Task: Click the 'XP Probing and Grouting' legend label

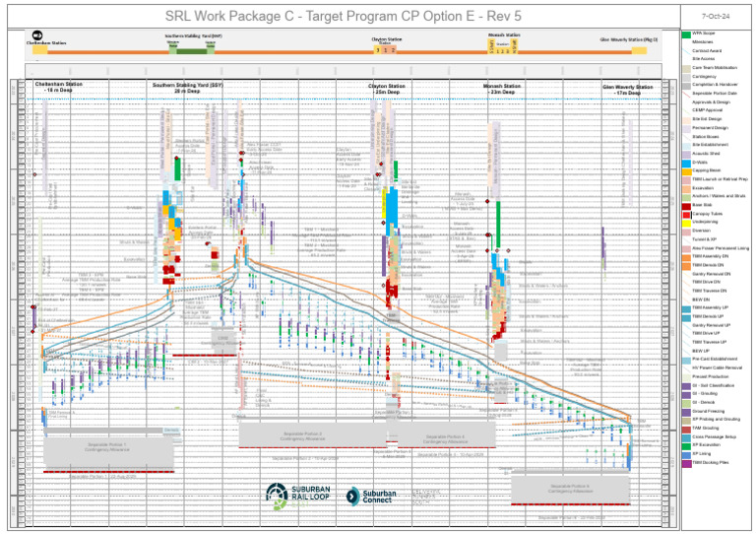Action: click(x=716, y=419)
